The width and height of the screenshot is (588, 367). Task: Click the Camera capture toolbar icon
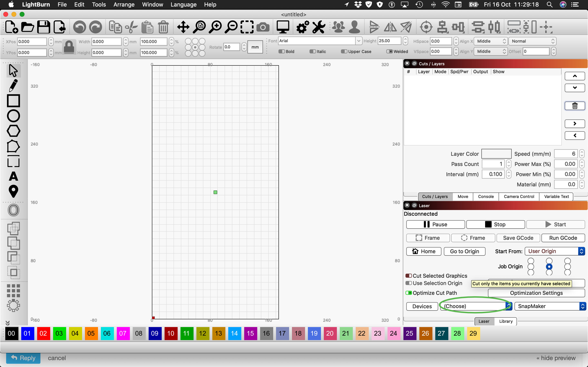(x=263, y=27)
